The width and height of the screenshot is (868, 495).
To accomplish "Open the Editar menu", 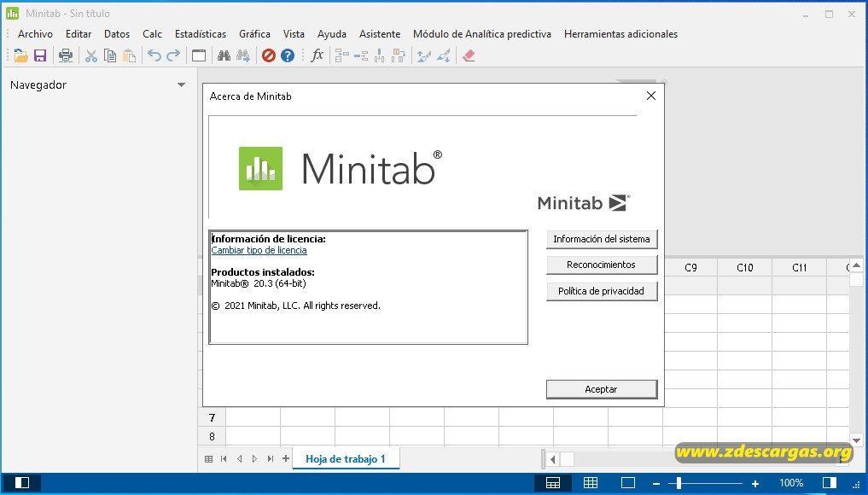I will point(79,34).
